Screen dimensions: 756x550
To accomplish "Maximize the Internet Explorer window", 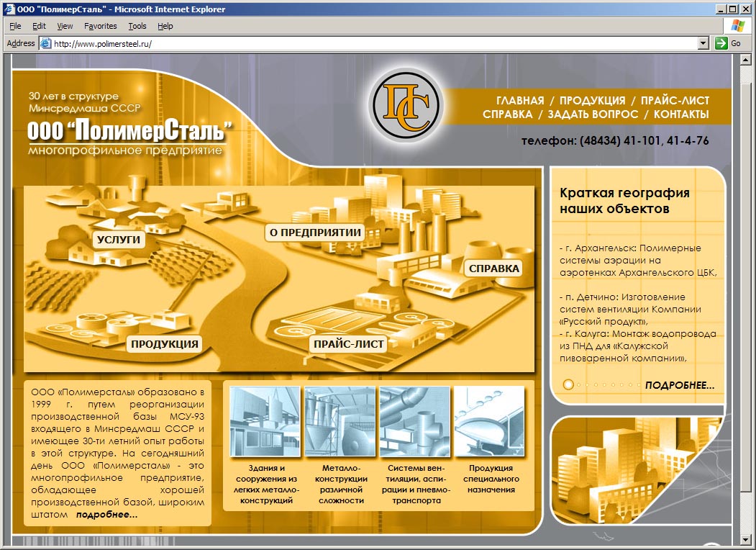I will click(x=732, y=9).
